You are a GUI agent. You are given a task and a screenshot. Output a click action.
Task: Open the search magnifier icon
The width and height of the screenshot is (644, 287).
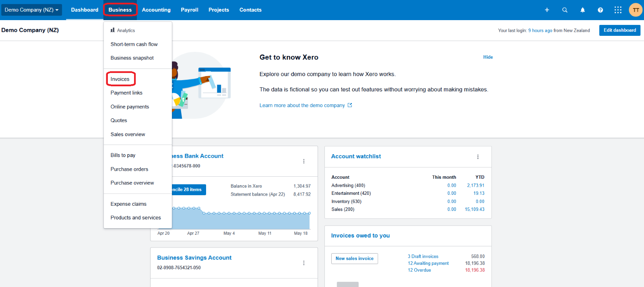coord(565,10)
